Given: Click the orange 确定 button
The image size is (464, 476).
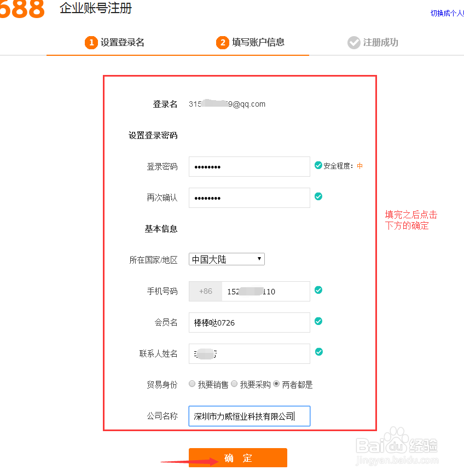Looking at the screenshot, I should [238, 458].
